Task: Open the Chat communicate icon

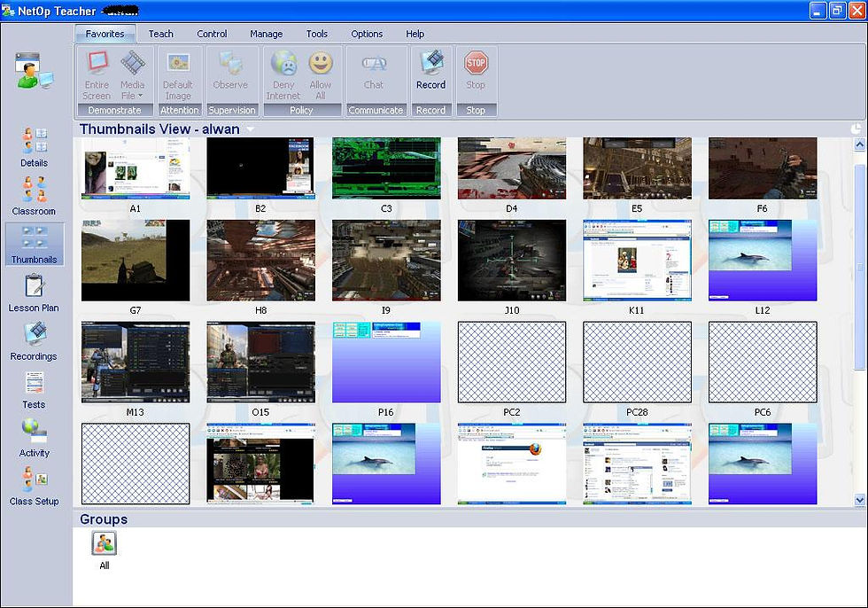Action: [x=374, y=70]
